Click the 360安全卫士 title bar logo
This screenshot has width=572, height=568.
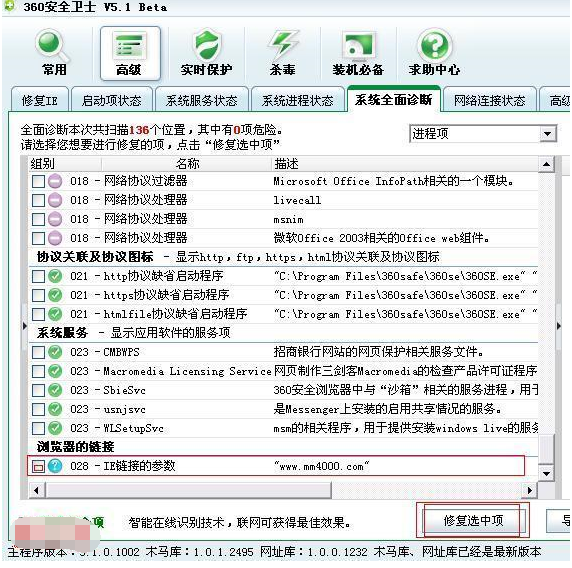tap(10, 6)
